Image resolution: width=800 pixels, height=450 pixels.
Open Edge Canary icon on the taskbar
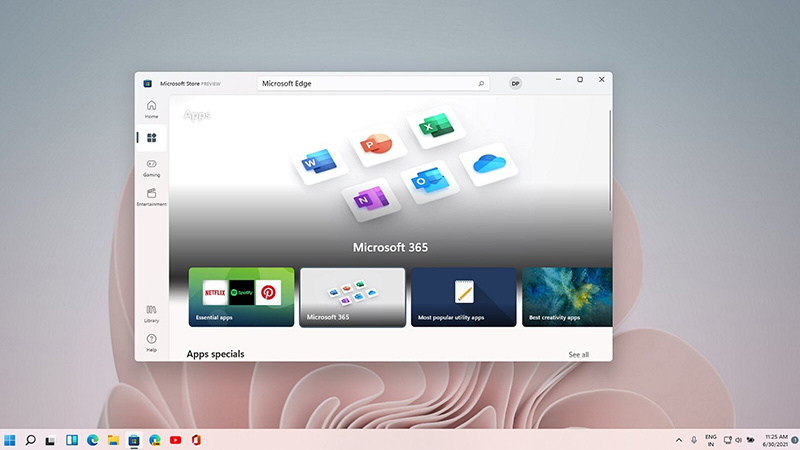click(x=155, y=440)
